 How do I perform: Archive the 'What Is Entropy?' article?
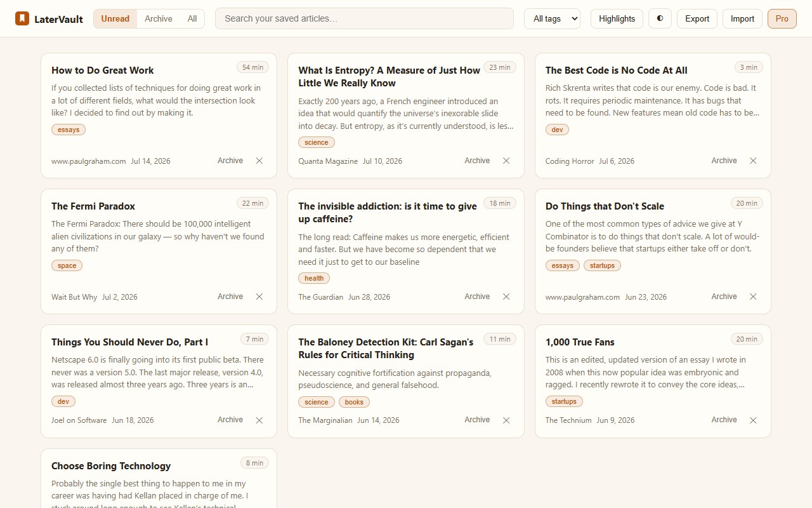pyautogui.click(x=477, y=161)
